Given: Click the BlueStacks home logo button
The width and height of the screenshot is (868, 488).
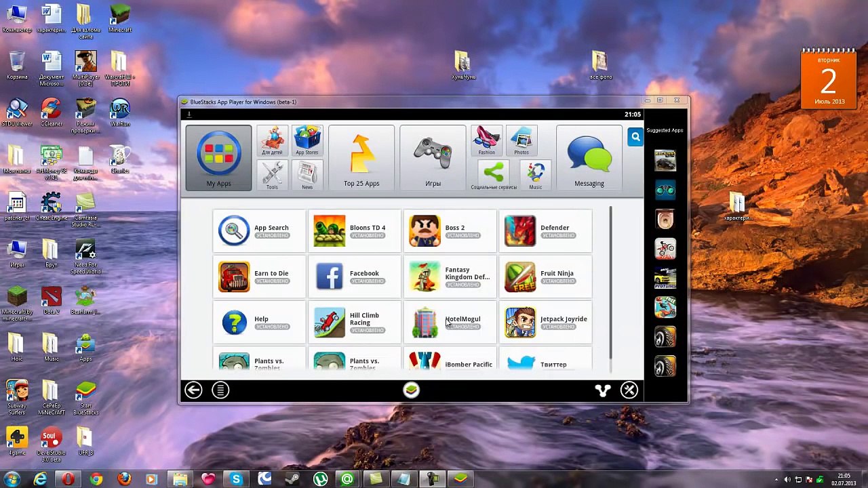Looking at the screenshot, I should pyautogui.click(x=411, y=390).
